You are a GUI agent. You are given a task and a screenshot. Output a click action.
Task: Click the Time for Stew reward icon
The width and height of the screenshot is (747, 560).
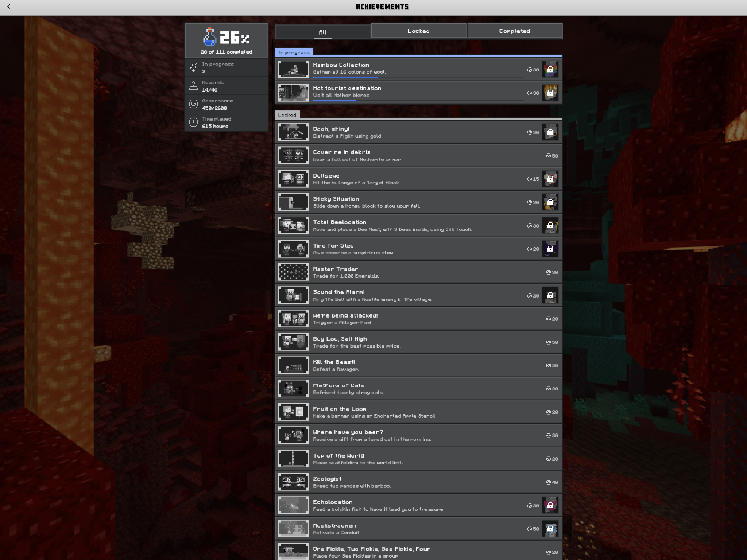click(x=550, y=249)
